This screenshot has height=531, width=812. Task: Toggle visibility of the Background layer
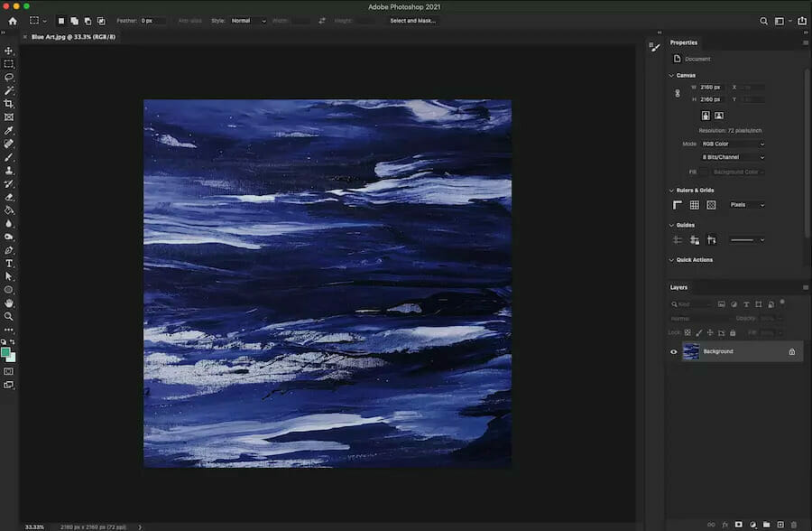point(674,351)
